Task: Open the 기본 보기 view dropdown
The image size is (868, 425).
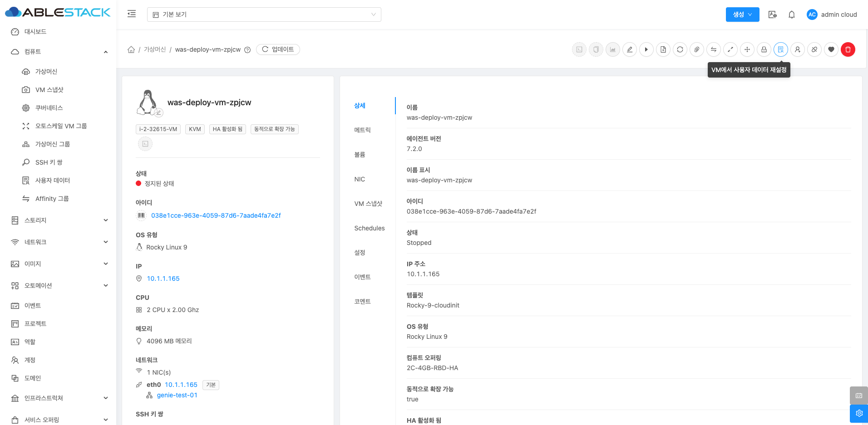Action: pos(264,15)
